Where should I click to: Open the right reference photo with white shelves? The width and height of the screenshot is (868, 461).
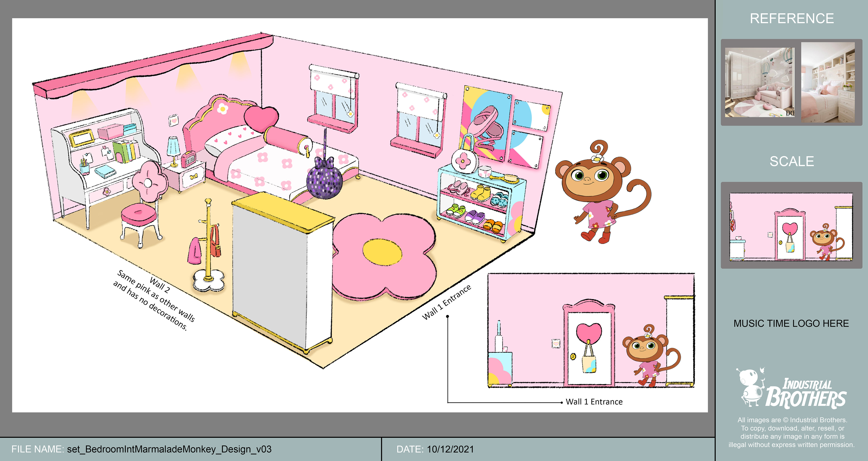point(828,82)
